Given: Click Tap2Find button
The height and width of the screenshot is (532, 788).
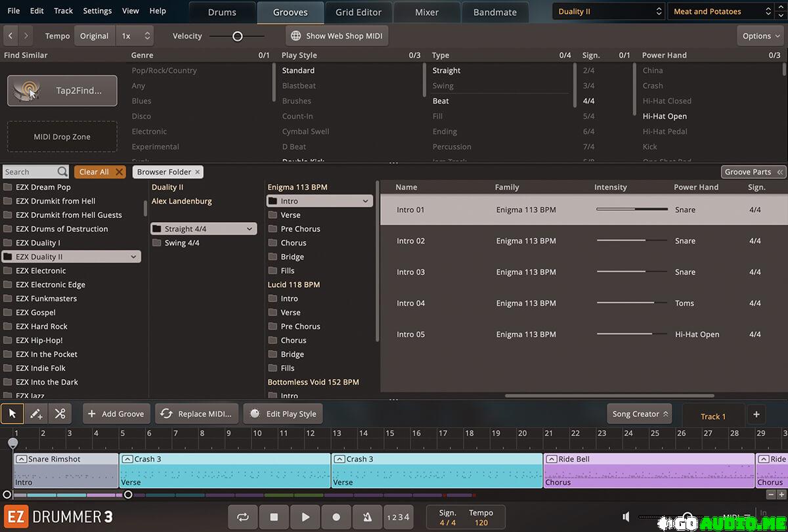Looking at the screenshot, I should click(62, 91).
